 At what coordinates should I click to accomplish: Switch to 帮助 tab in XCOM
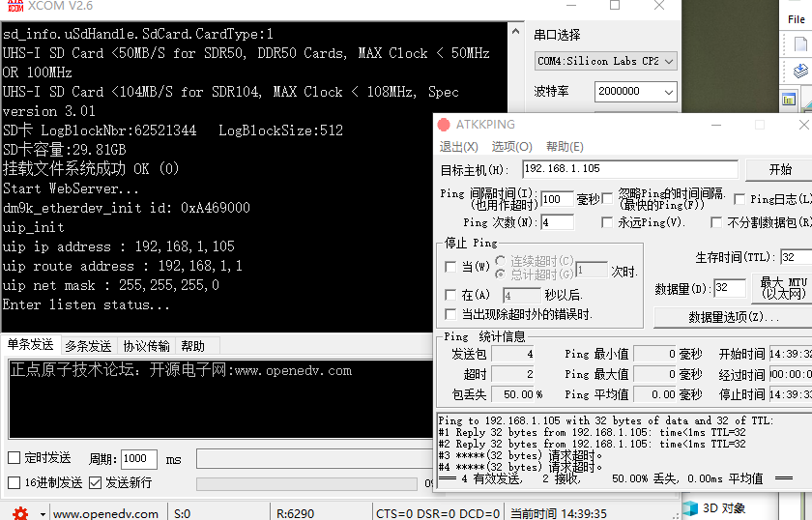193,346
